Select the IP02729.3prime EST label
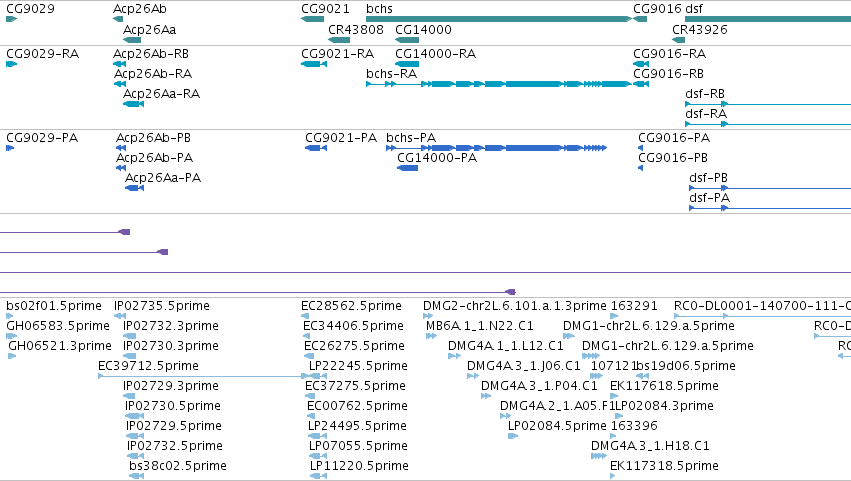The height and width of the screenshot is (481, 851). [x=171, y=387]
